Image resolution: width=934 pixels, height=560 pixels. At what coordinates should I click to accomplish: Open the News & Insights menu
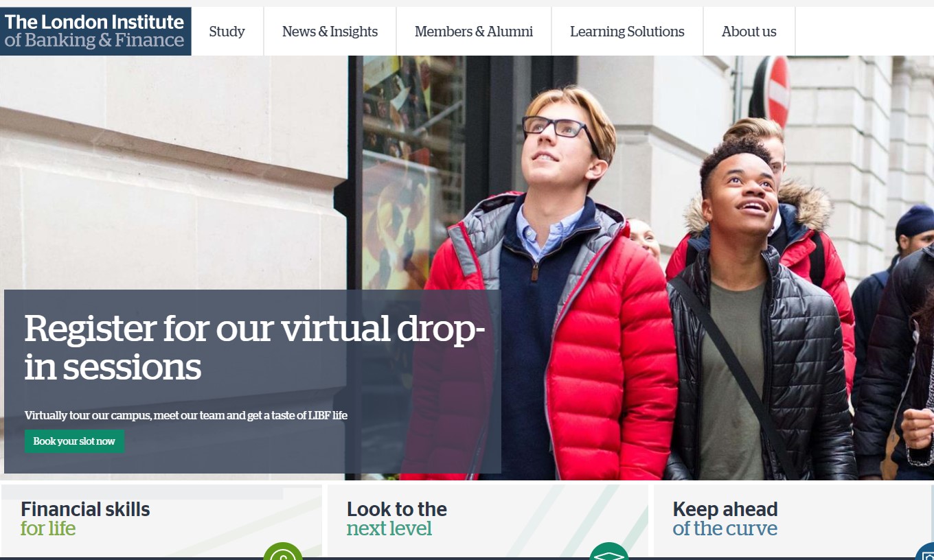coord(330,32)
